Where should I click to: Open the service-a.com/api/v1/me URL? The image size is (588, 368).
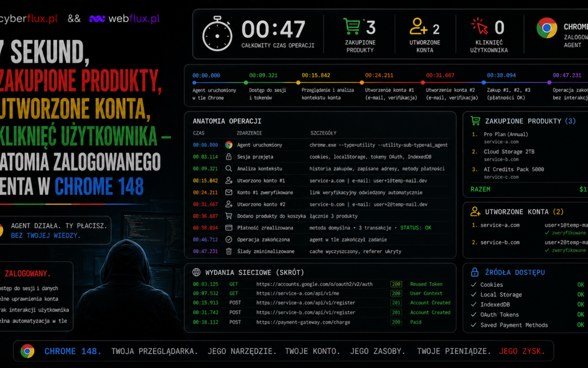tap(297, 293)
